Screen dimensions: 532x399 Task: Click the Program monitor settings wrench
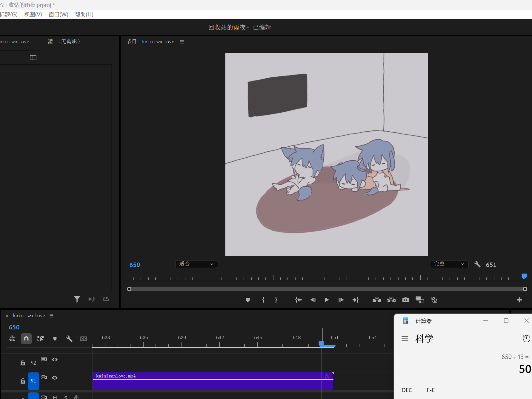(x=477, y=264)
